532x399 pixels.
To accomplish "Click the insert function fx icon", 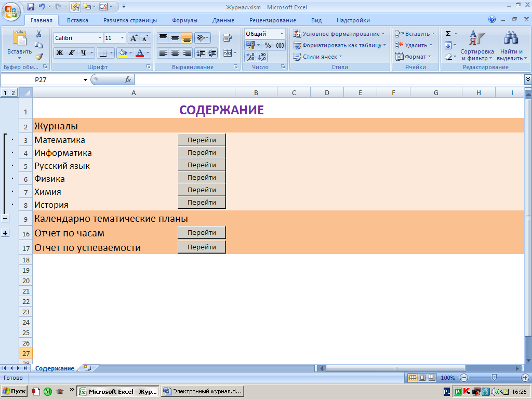I will pyautogui.click(x=127, y=79).
